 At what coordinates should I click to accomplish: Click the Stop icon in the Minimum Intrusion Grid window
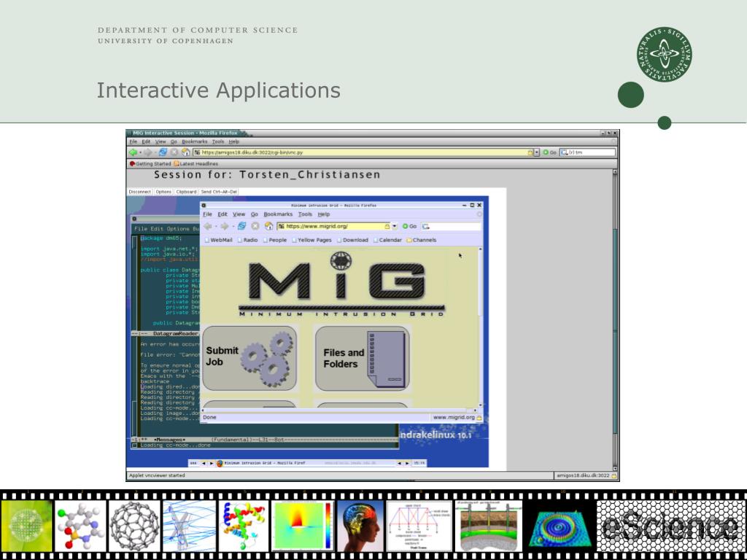pyautogui.click(x=255, y=226)
